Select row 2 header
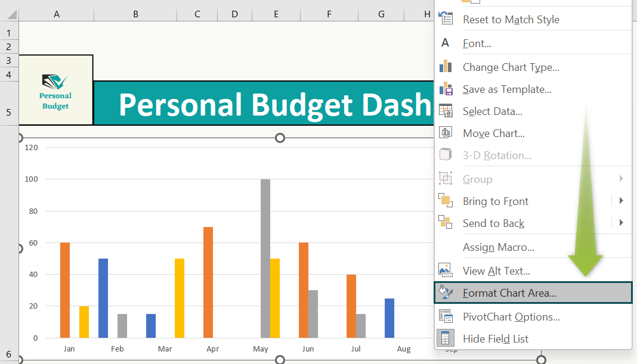The width and height of the screenshot is (637, 364). pos(9,46)
